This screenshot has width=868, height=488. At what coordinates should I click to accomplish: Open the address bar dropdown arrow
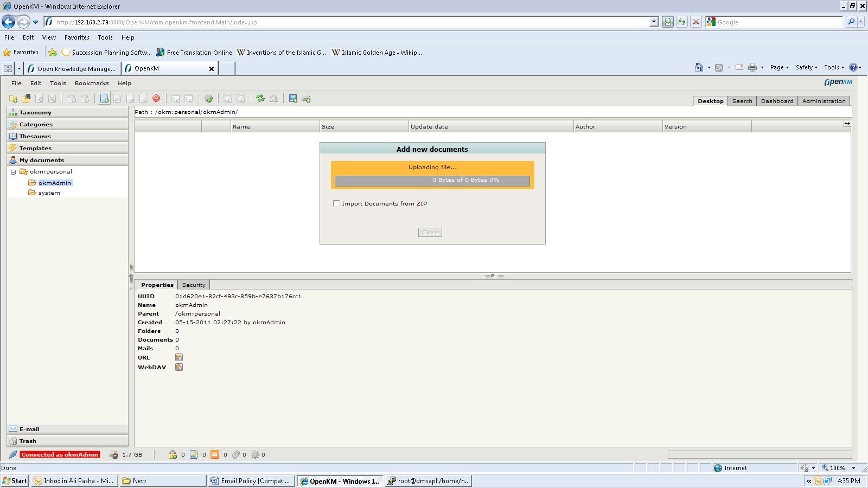click(654, 22)
